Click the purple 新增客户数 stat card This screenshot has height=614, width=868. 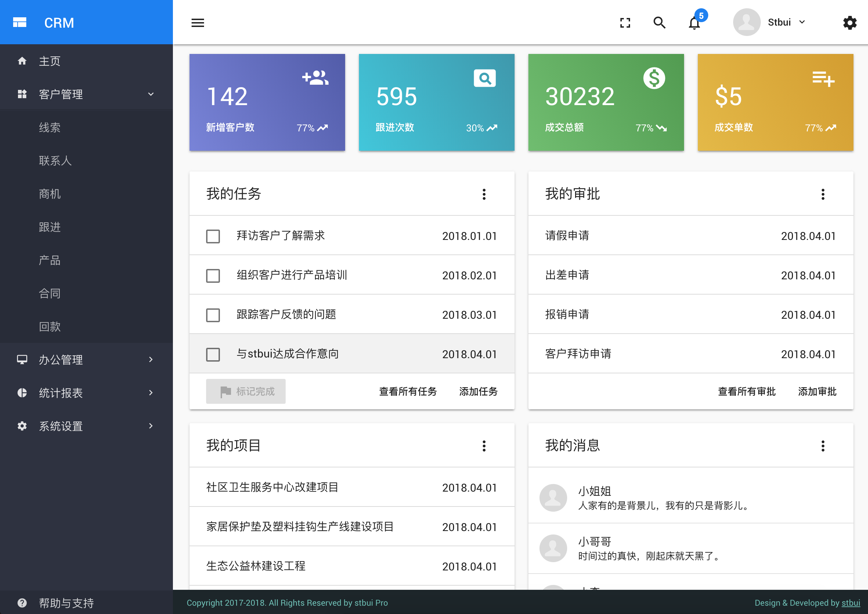click(267, 102)
